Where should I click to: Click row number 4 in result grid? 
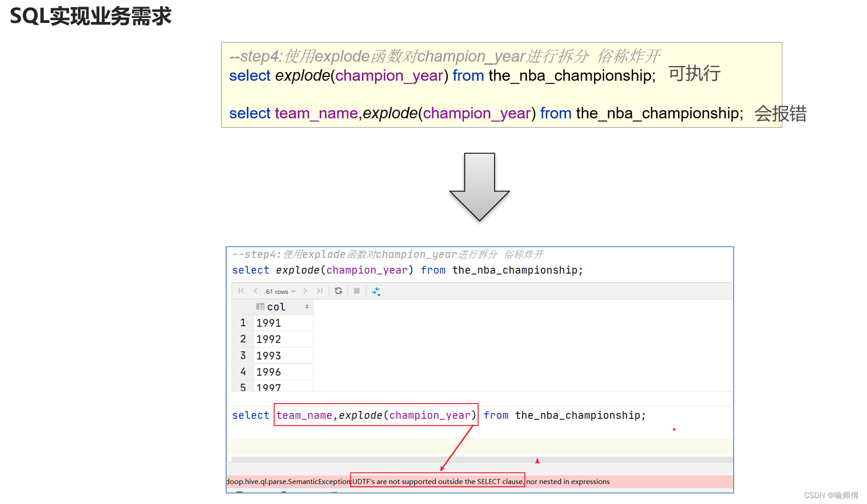click(x=243, y=372)
